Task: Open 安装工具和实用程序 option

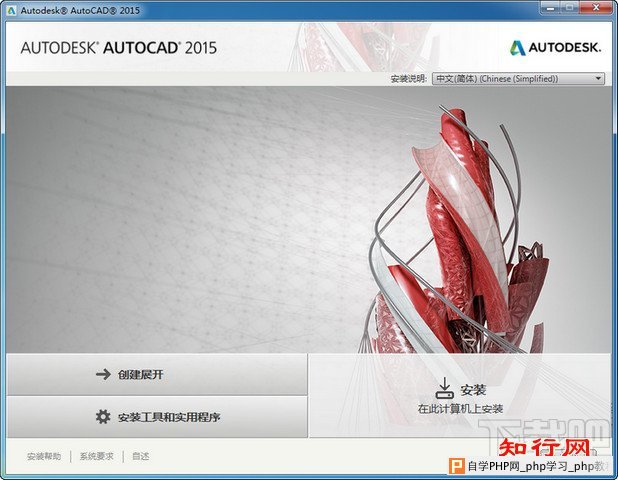Action: point(157,417)
